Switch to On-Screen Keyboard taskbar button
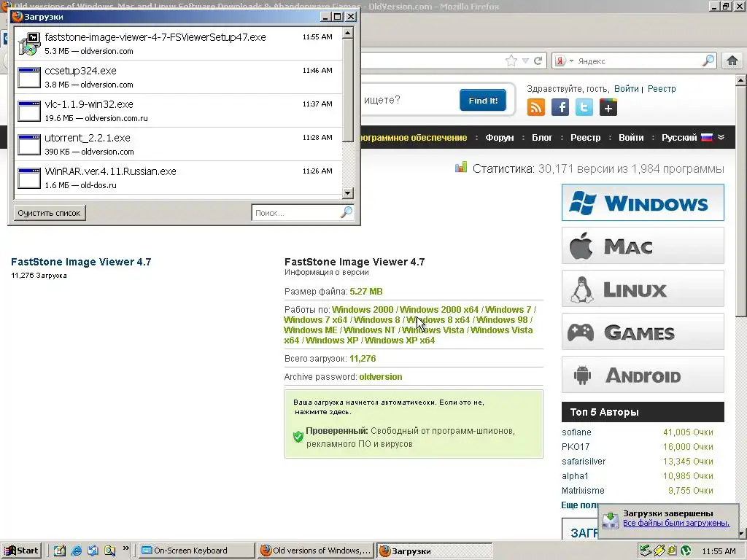Image resolution: width=747 pixels, height=560 pixels. pos(197,551)
